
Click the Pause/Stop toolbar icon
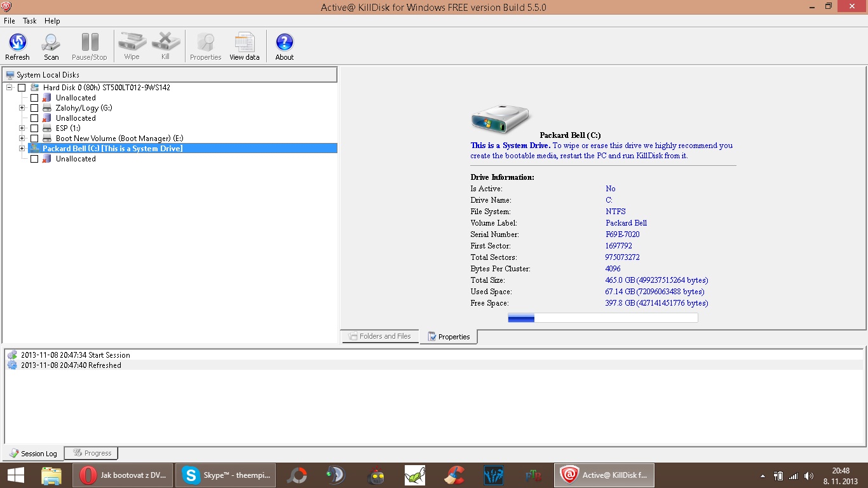click(90, 43)
